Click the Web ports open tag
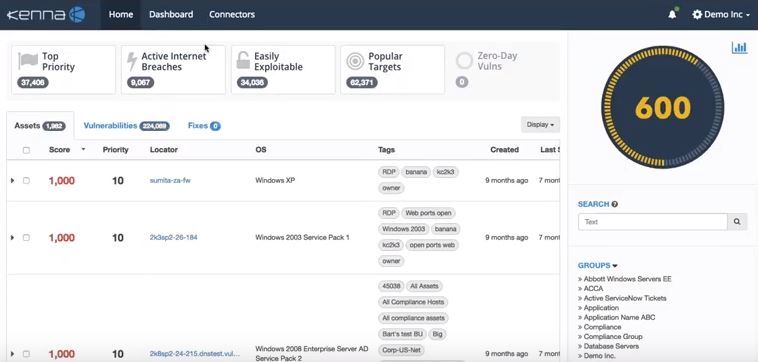This screenshot has height=362, width=758. [x=428, y=213]
